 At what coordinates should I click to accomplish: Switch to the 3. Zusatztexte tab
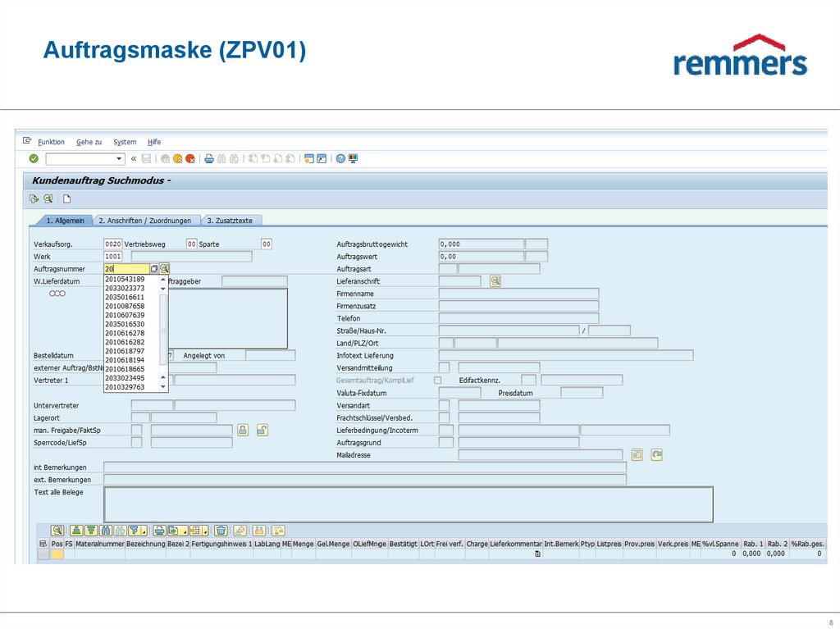click(231, 221)
